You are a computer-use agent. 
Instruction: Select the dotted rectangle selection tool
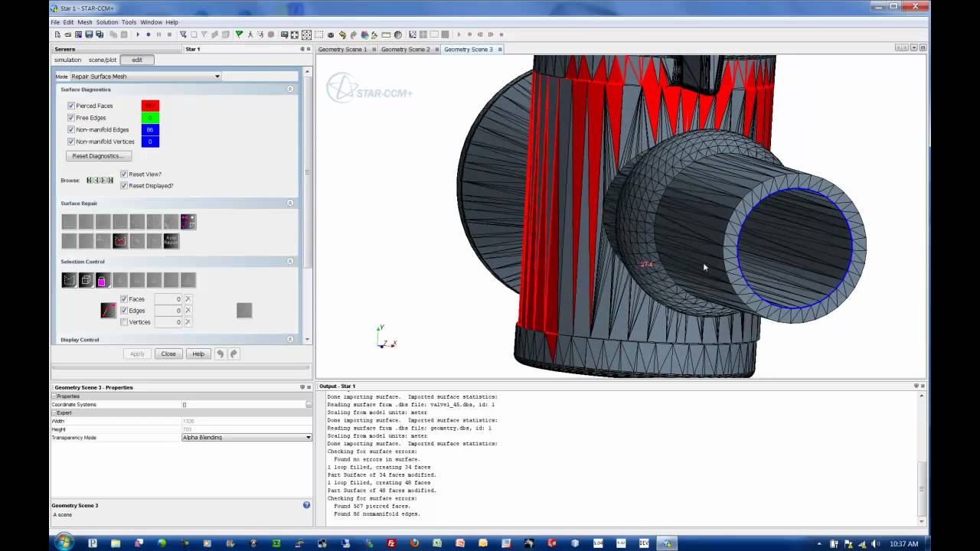click(x=69, y=280)
